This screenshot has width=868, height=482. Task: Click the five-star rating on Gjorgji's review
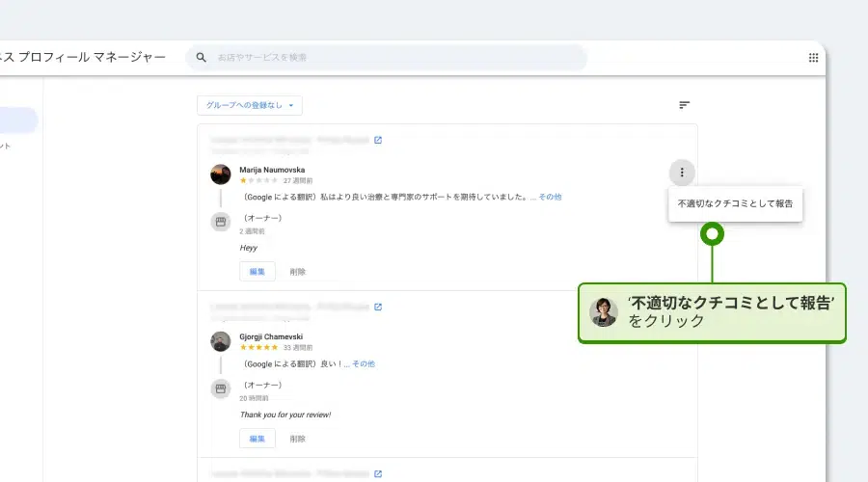coord(258,348)
